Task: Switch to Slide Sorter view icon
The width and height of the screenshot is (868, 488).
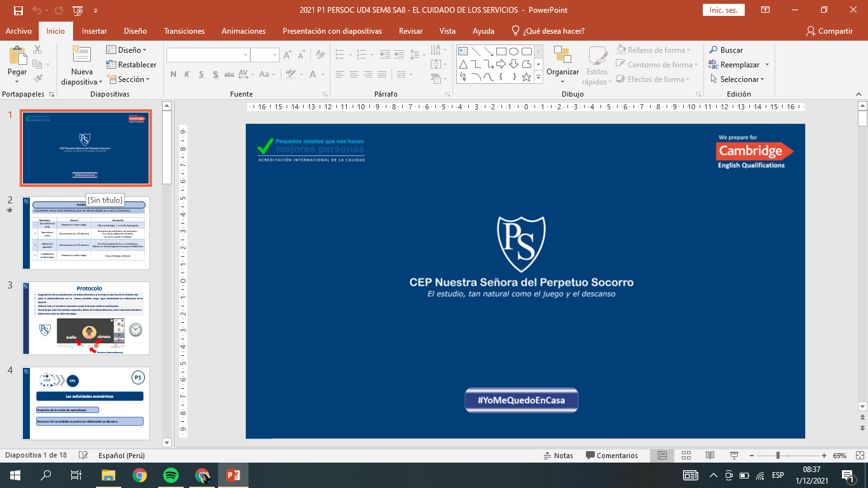Action: 686,456
